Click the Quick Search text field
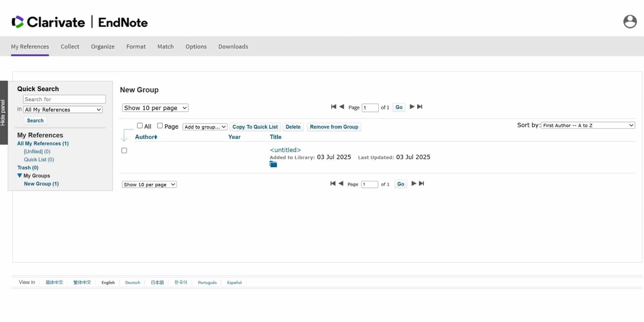The image size is (644, 322). coord(64,99)
